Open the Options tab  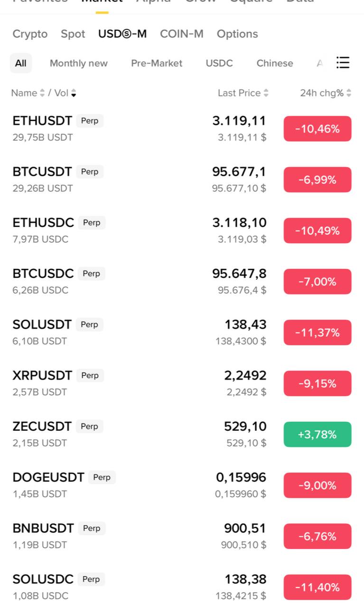pyautogui.click(x=237, y=34)
